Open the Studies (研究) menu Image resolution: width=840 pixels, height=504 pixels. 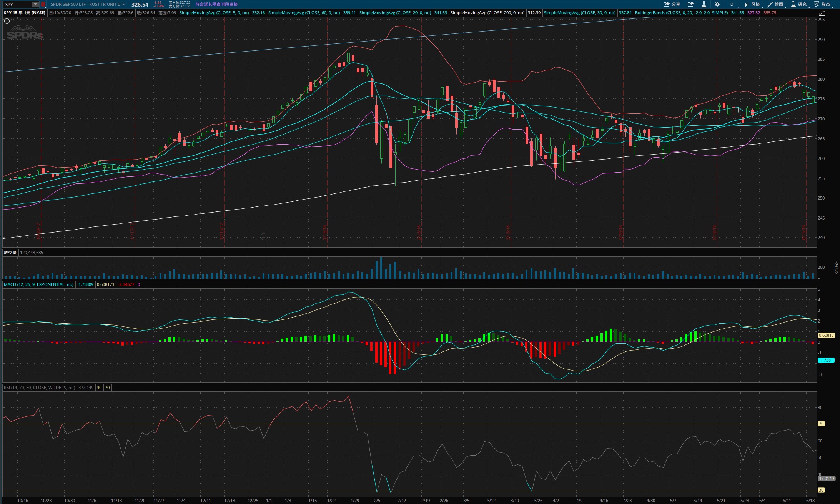[x=798, y=4]
